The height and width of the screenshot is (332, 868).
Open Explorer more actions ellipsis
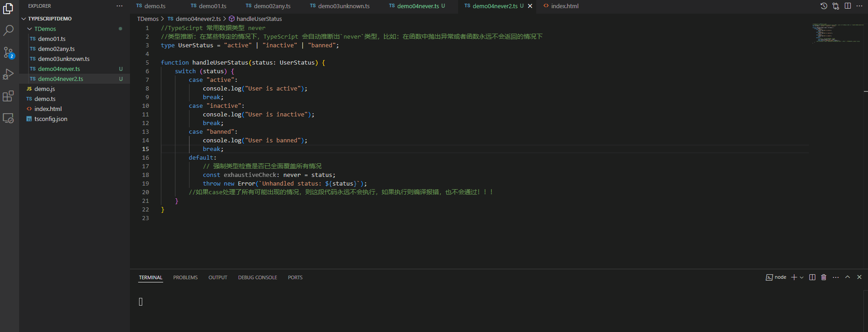tap(120, 6)
